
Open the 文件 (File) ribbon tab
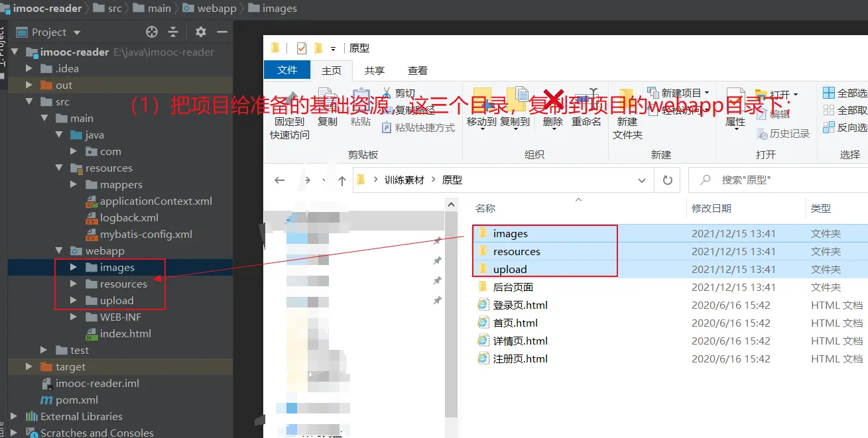pyautogui.click(x=287, y=70)
